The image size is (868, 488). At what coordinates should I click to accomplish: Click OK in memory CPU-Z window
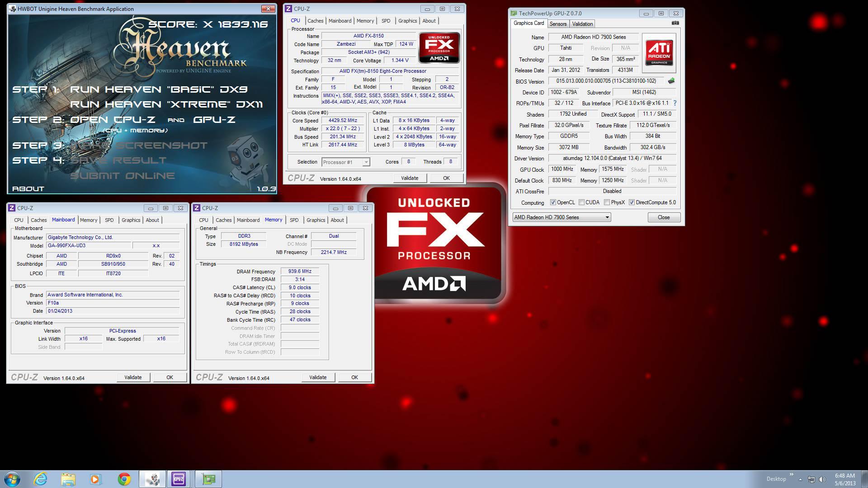354,377
